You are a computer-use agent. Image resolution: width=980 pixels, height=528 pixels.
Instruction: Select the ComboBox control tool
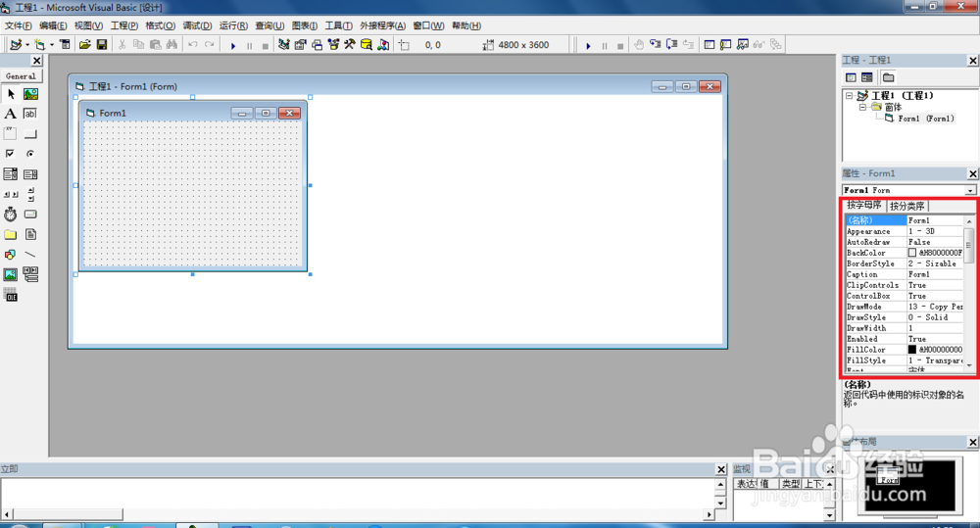(x=11, y=174)
